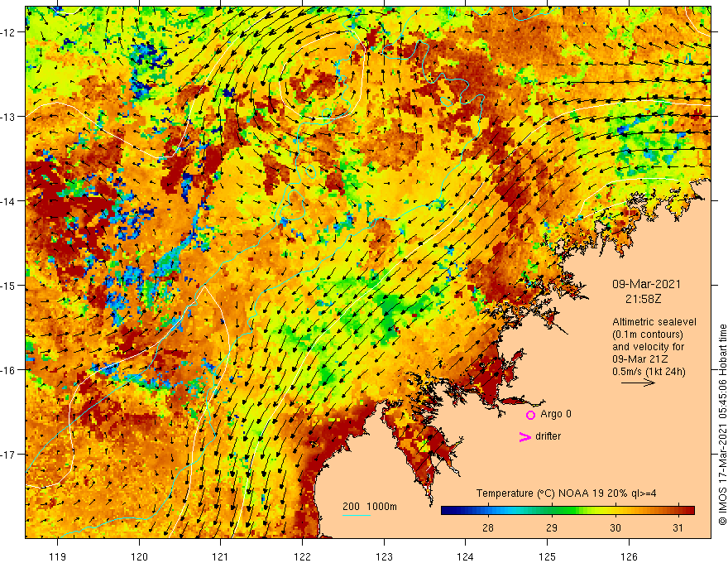Click the latitude axis label -16
Viewport: 728px width, 563px height.
[8, 370]
